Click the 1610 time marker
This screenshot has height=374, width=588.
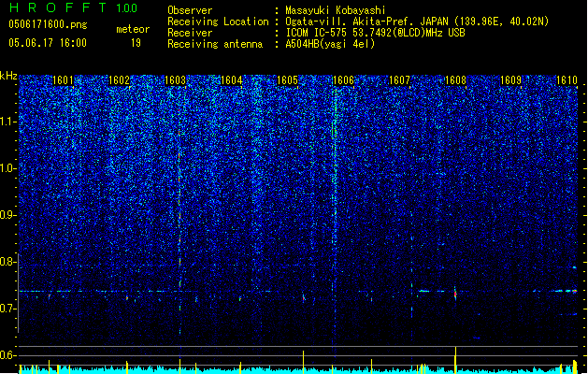coord(566,80)
